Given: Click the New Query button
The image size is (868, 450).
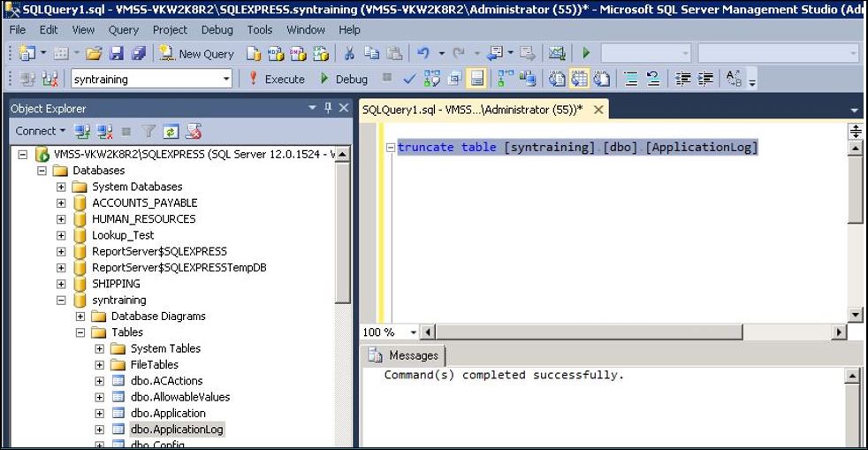Looking at the screenshot, I should 197,54.
